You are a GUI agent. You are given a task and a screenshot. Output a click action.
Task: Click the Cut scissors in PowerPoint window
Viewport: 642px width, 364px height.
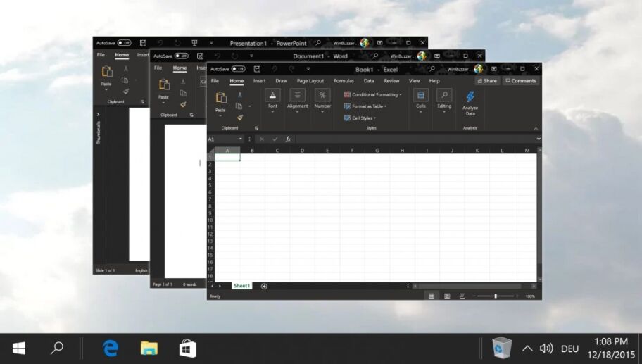point(126,69)
